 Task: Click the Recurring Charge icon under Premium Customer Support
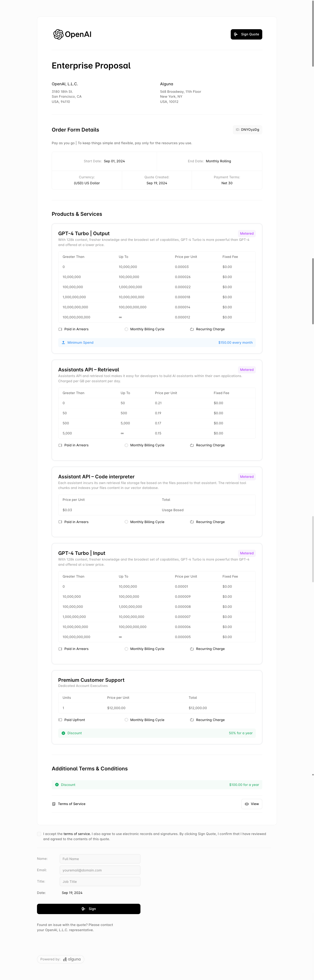click(192, 720)
